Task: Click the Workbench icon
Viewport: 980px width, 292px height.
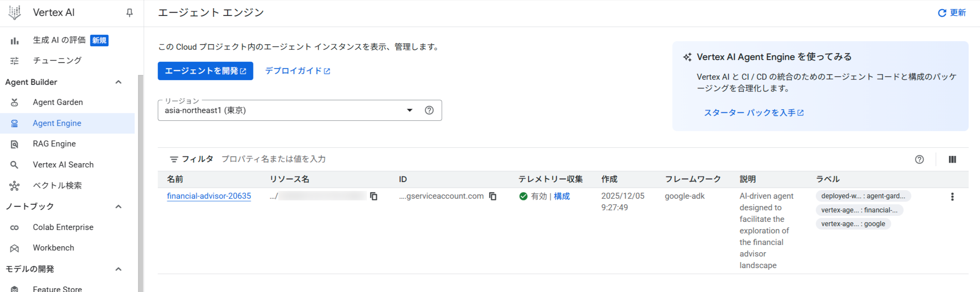Action: click(x=15, y=248)
